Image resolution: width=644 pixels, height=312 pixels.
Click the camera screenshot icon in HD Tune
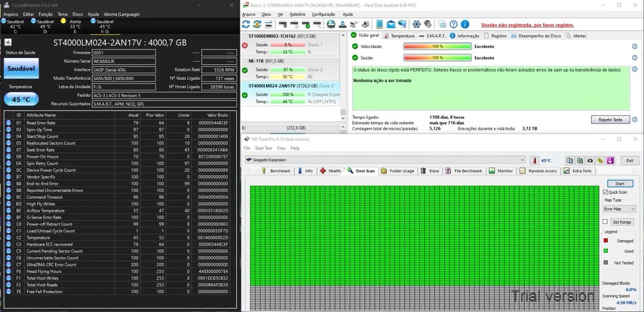point(590,160)
